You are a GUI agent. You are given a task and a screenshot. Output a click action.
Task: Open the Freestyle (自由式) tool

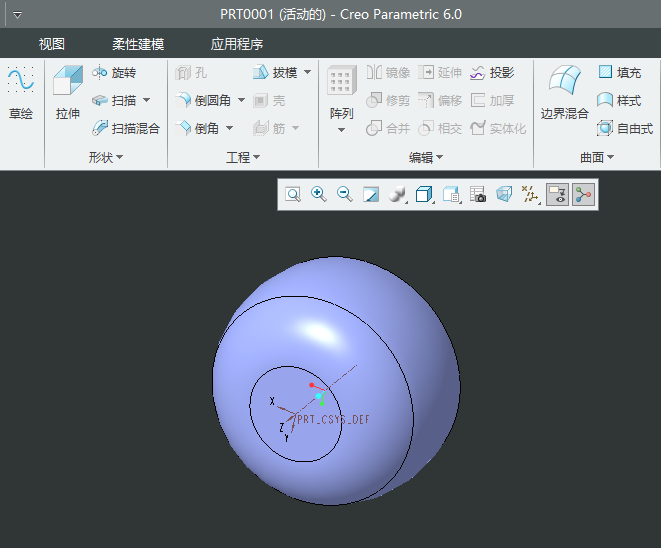[625, 128]
